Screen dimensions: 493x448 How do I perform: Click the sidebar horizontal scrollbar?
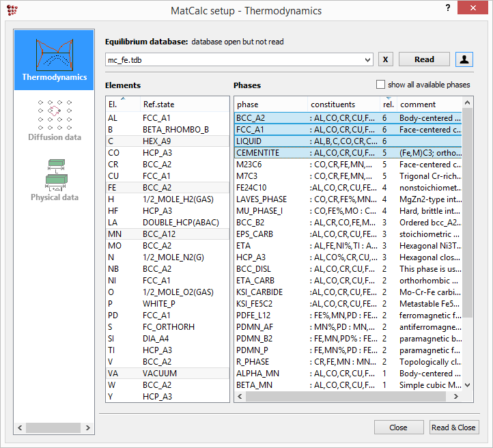click(x=53, y=428)
